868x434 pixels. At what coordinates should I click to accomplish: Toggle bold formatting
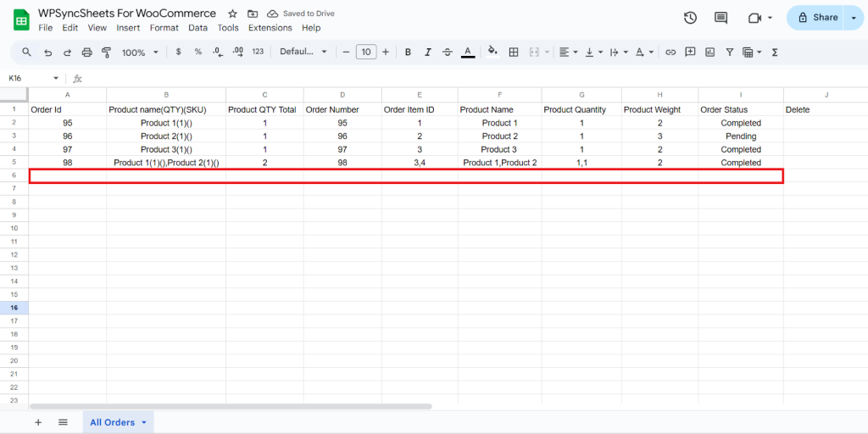coord(408,52)
